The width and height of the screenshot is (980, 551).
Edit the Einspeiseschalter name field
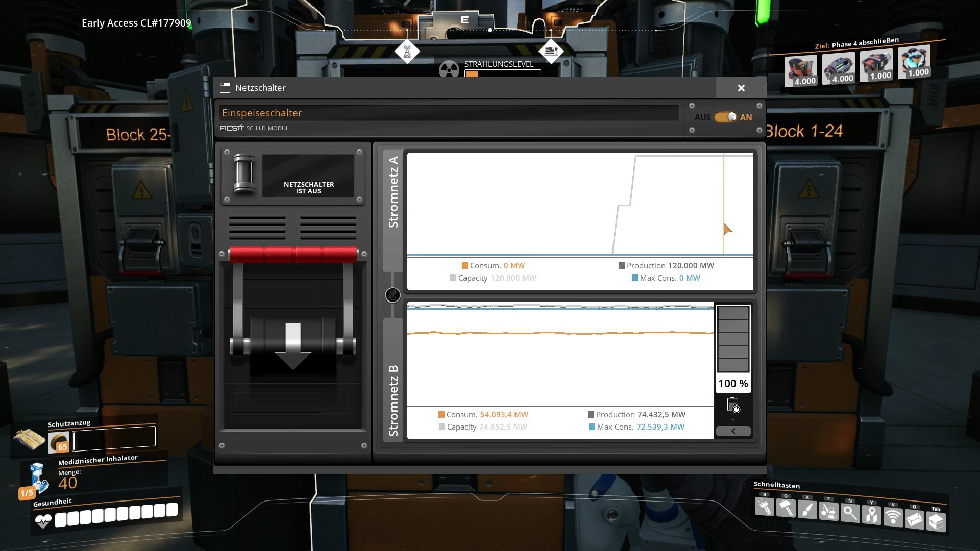449,113
